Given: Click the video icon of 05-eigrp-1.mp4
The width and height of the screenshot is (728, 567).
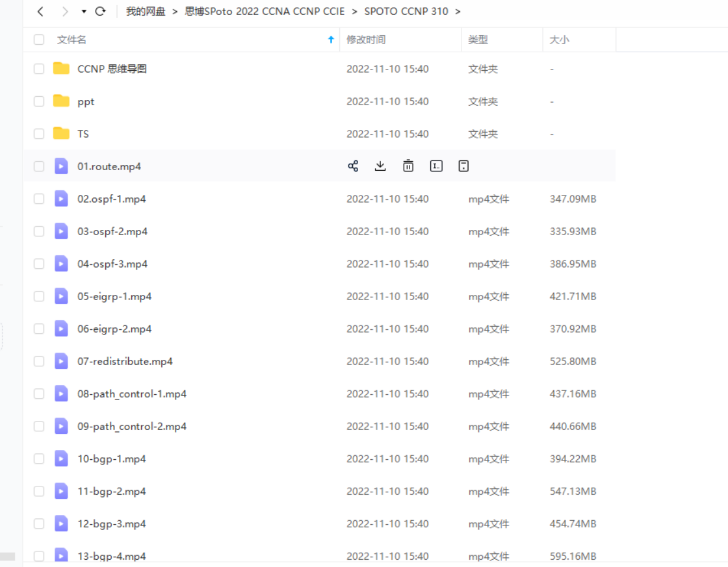Looking at the screenshot, I should tap(61, 296).
